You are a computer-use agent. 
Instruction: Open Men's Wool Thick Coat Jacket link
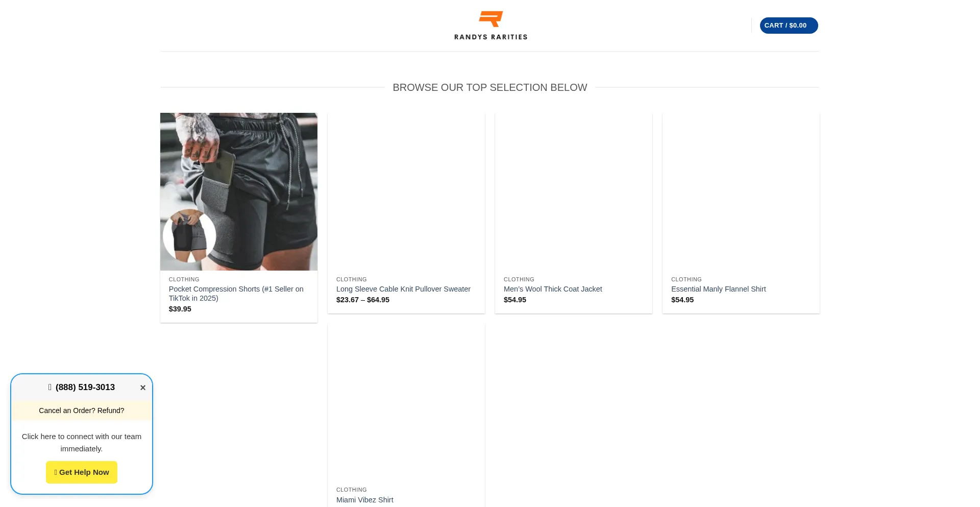553,289
